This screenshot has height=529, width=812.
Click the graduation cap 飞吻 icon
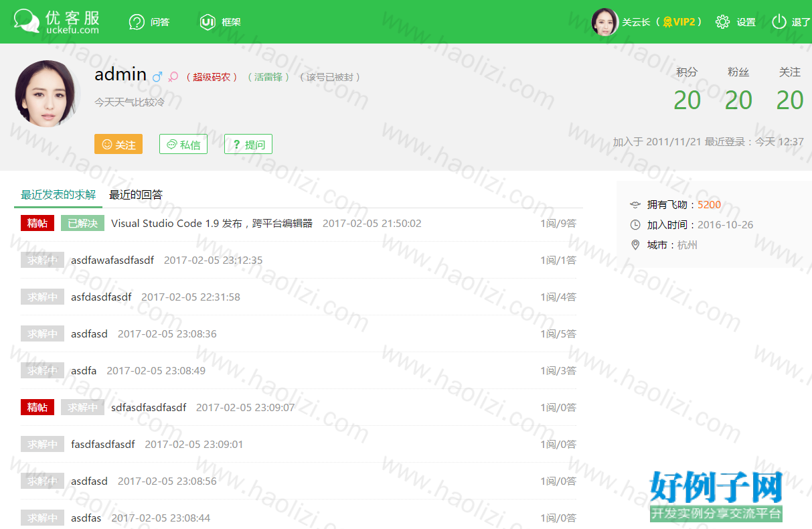[x=635, y=205]
